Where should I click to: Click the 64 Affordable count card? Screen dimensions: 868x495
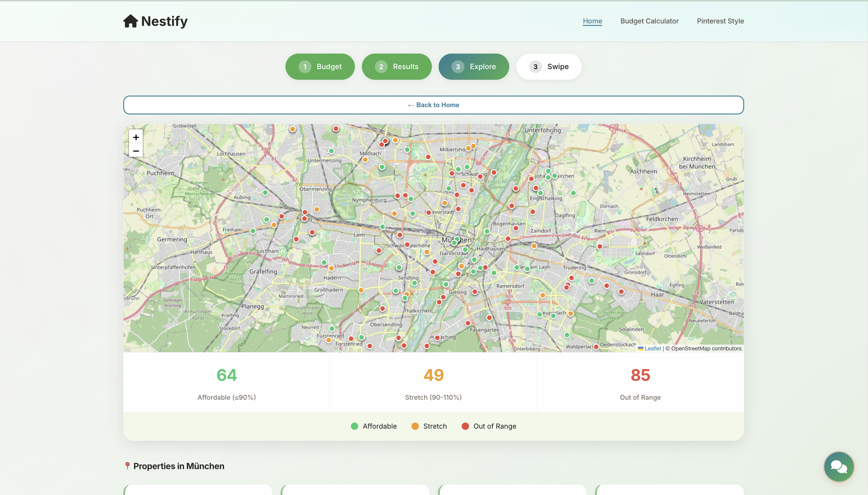click(x=227, y=383)
